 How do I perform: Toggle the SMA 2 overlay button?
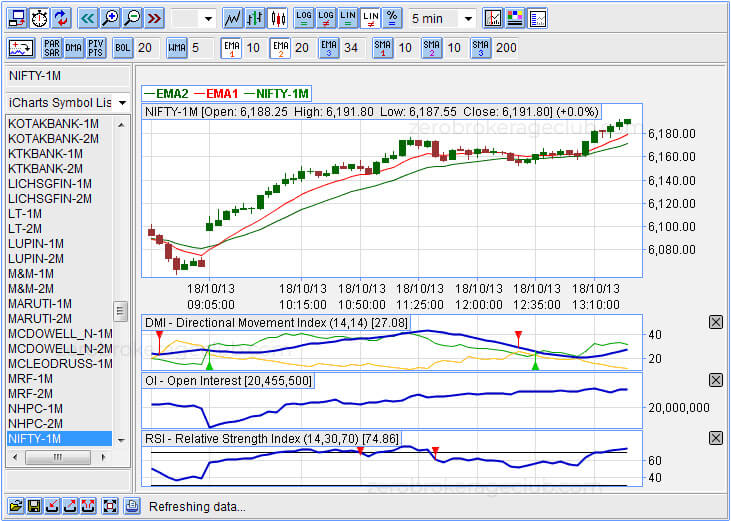tap(432, 48)
